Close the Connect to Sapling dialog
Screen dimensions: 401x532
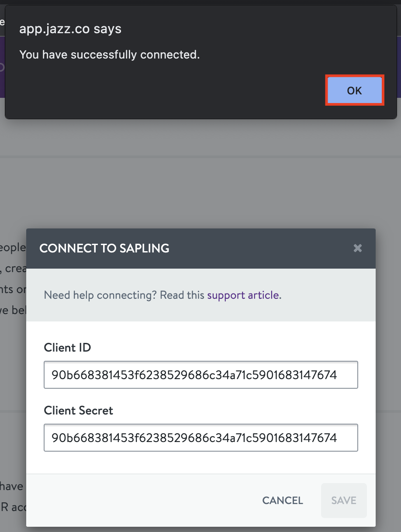pyautogui.click(x=358, y=249)
